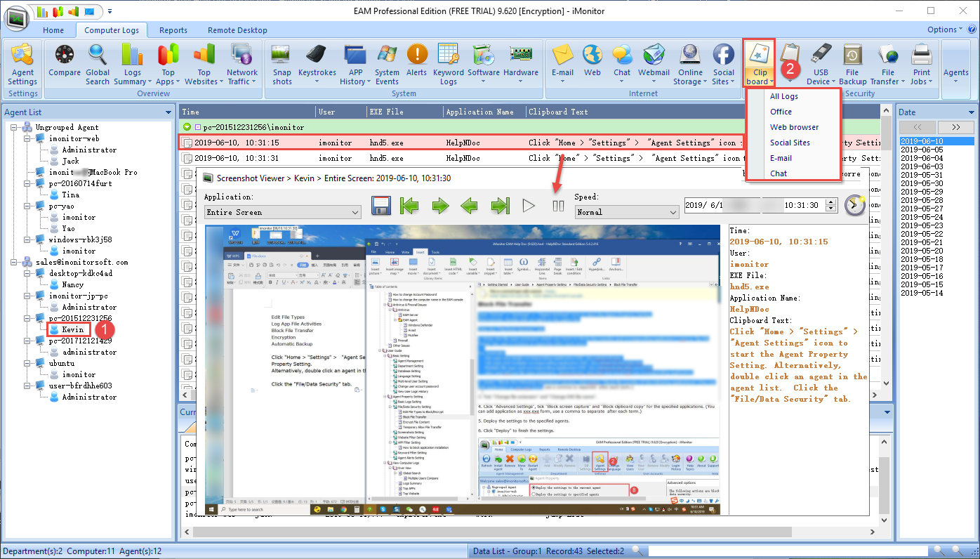Sort the log by the Time column
This screenshot has width=980, height=559.
tap(190, 112)
